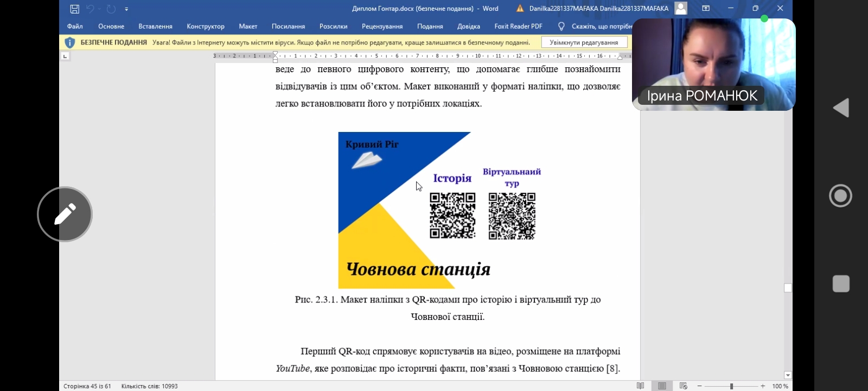Click the Danilka2281337MAFAKA account name
Screen dimensions: 868x391
click(599, 9)
